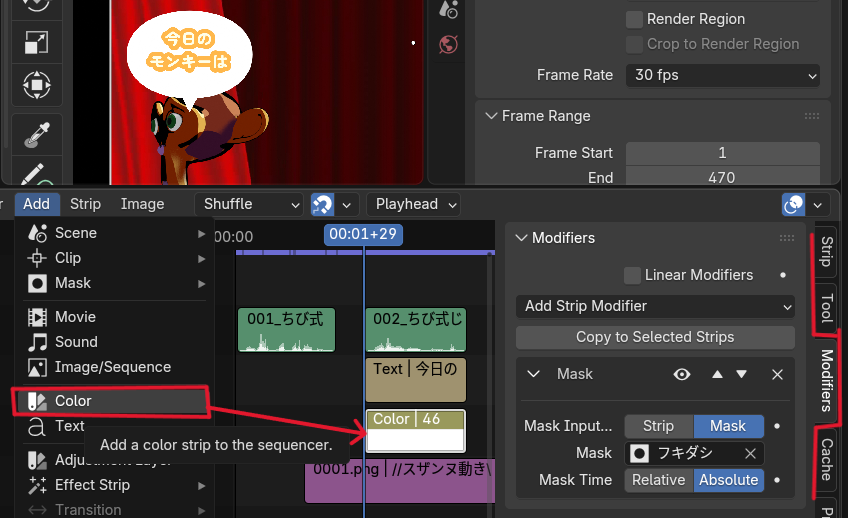The width and height of the screenshot is (848, 518).
Task: Select the eyedropper Sample tool
Action: 36,135
